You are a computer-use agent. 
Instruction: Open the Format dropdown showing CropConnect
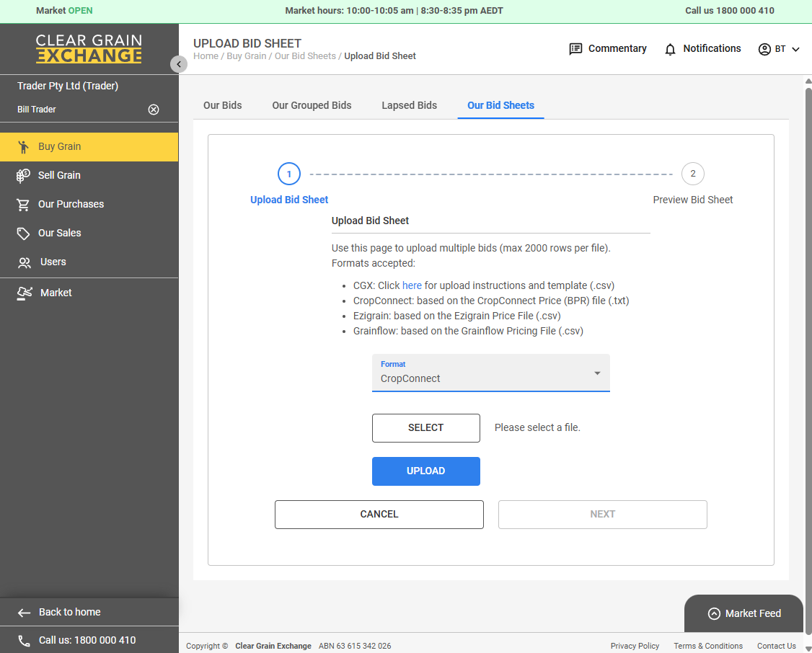point(491,373)
